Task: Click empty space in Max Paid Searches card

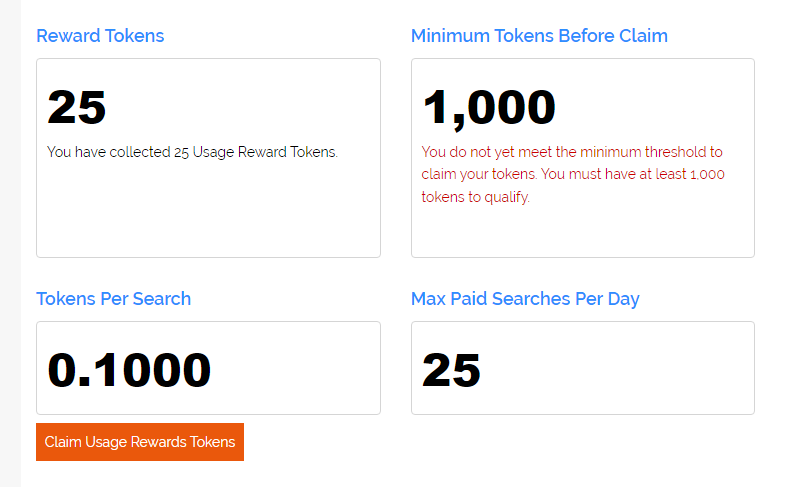Action: [x=618, y=369]
